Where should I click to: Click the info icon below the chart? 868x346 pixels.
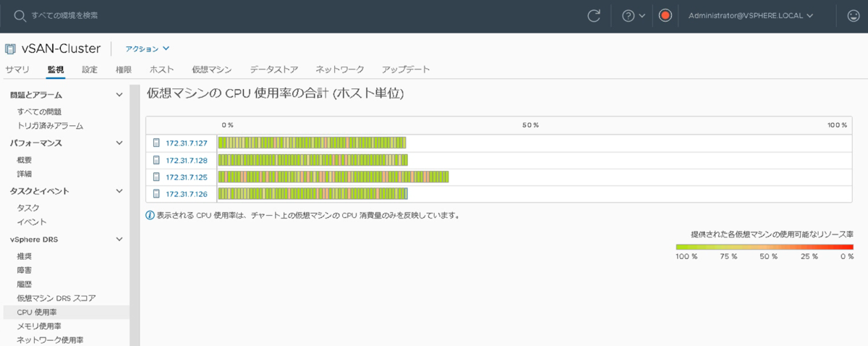pos(150,215)
